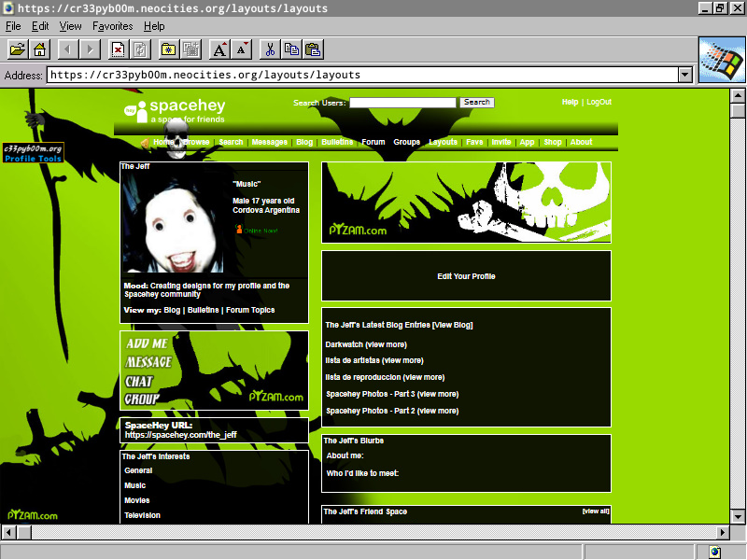This screenshot has height=560, width=747.
Task: Click the Cut scissors icon
Action: click(269, 49)
